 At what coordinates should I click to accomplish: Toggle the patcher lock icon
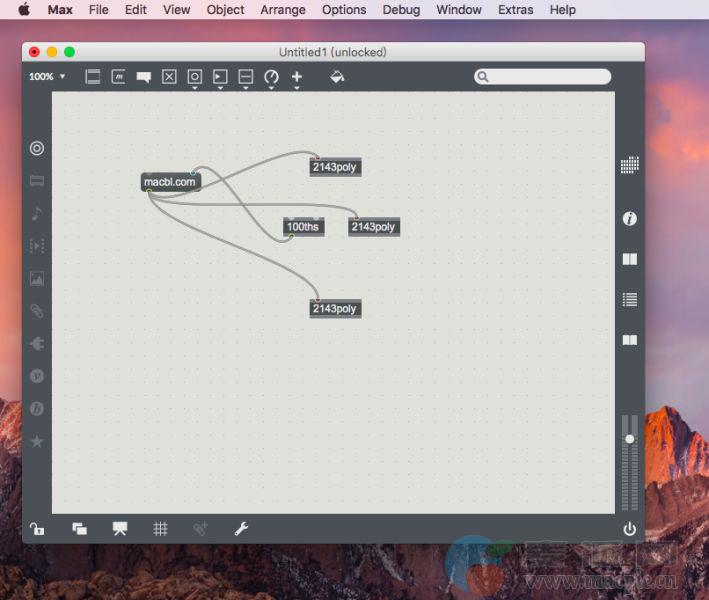pos(37,529)
